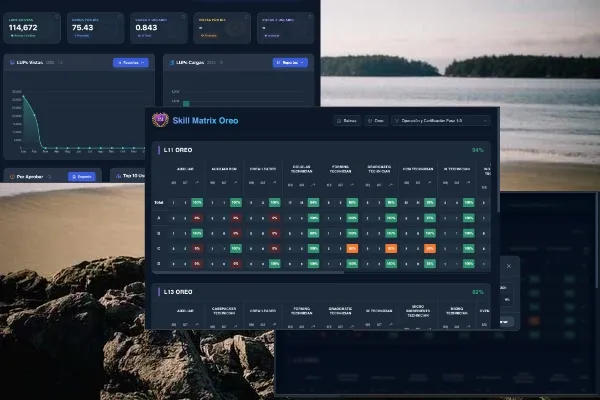600x400 pixels.
Task: Click the Skill Matrix Oreo shield logo
Action: tap(160, 120)
